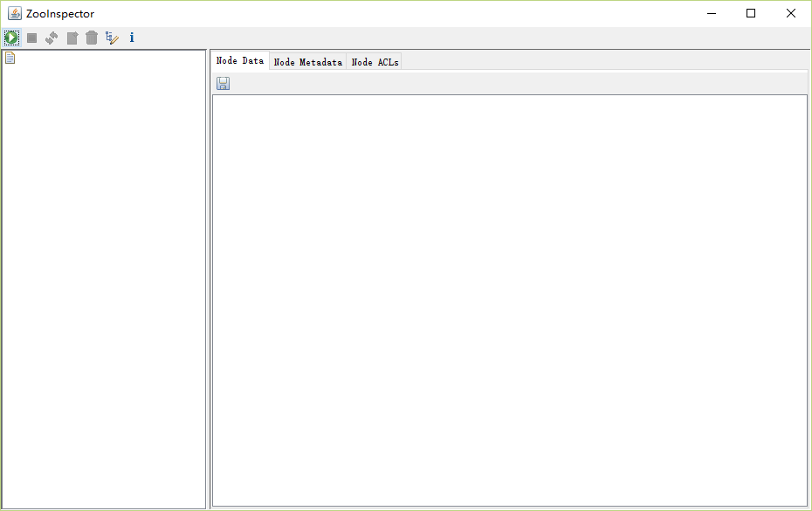The width and height of the screenshot is (812, 511).
Task: Minimize the ZooInspector window
Action: [711, 13]
